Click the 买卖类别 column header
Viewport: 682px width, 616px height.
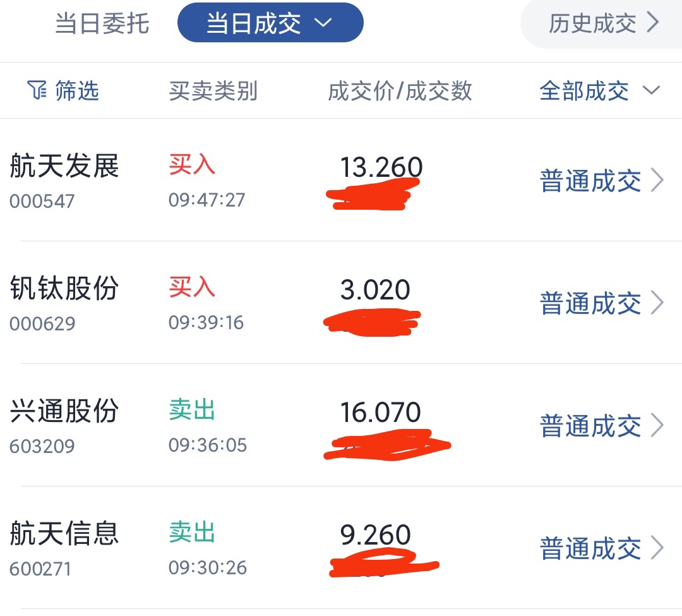tap(213, 91)
